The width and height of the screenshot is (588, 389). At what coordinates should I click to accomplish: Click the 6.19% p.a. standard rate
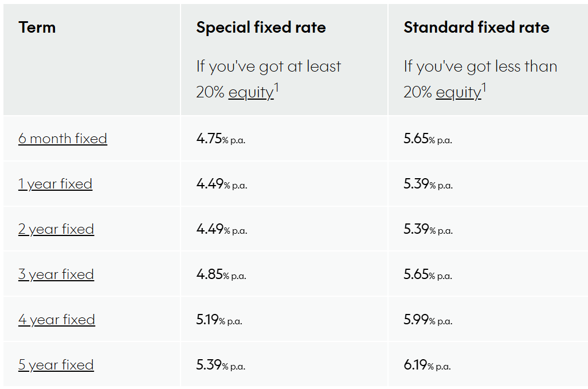pyautogui.click(x=427, y=366)
